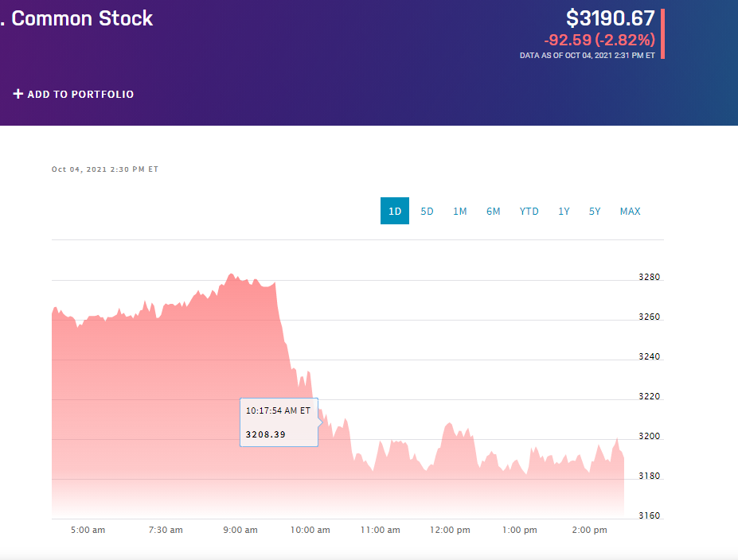Click the Oct 04, 2021 2:30 PM label
This screenshot has width=738, height=560.
click(x=105, y=169)
